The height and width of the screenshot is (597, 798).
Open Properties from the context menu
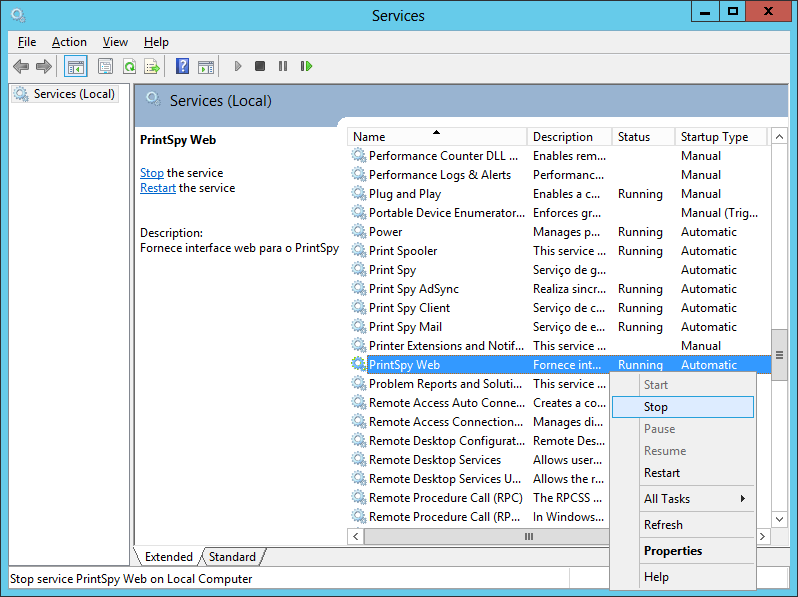point(682,551)
